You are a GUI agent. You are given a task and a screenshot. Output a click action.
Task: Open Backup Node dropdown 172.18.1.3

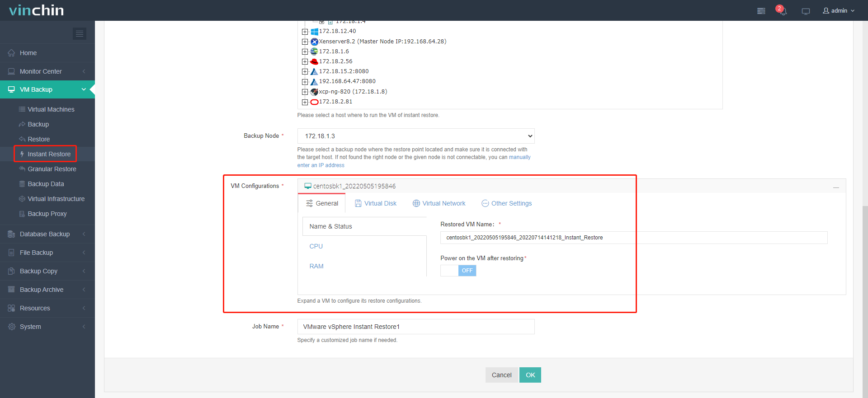pyautogui.click(x=416, y=136)
